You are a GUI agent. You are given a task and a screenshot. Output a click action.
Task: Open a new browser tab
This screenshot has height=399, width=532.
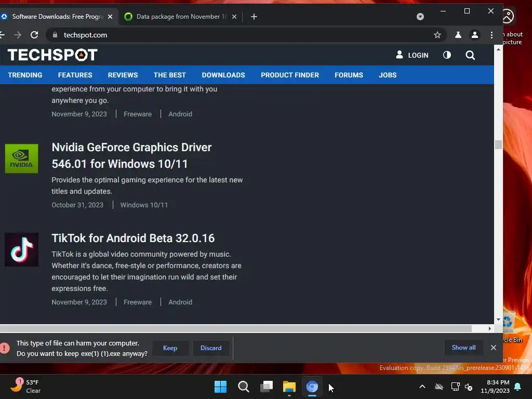(x=254, y=16)
